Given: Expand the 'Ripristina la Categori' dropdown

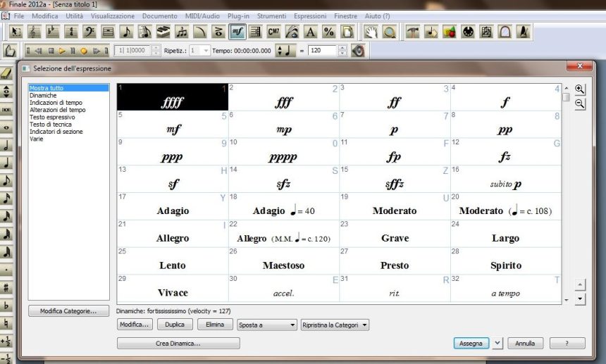Looking at the screenshot, I should tap(335, 325).
